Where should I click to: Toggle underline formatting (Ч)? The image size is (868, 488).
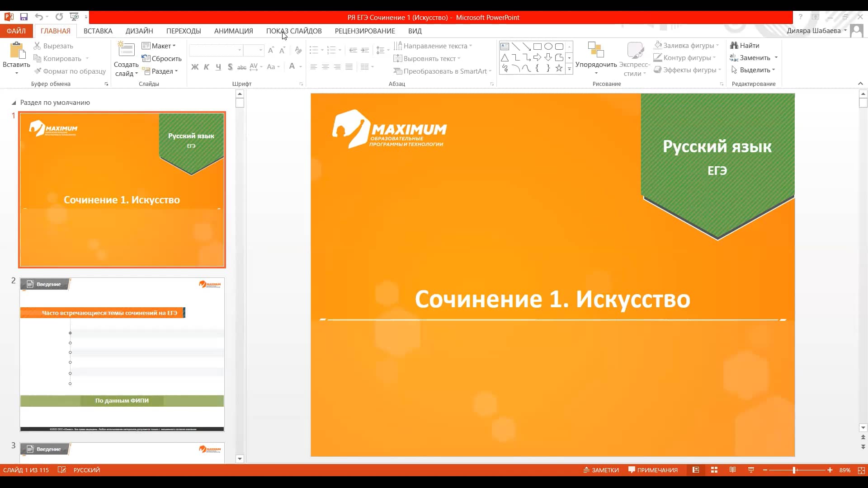218,66
